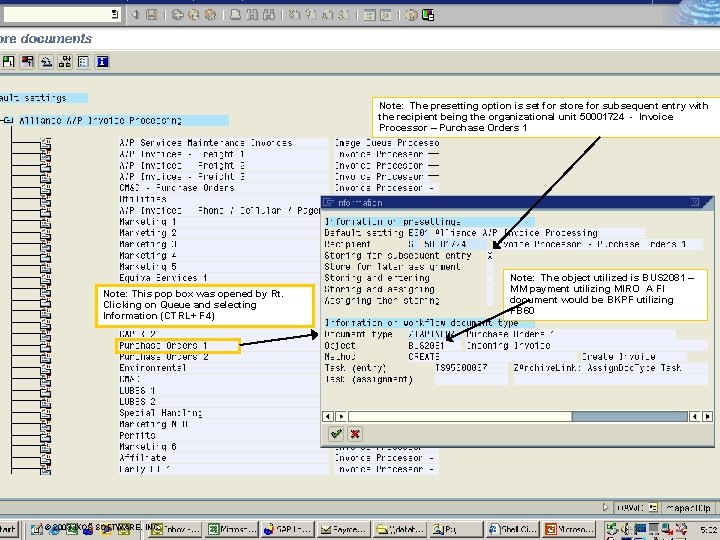720x540 pixels.
Task: Select the 'CM&I - Purchase Orders' row
Action: [x=223, y=188]
